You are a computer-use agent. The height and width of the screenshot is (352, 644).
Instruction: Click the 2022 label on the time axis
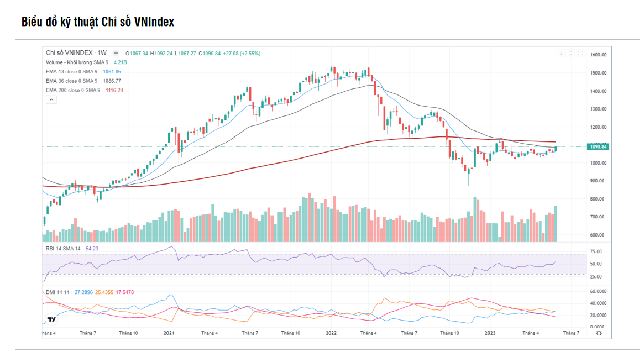tap(331, 333)
